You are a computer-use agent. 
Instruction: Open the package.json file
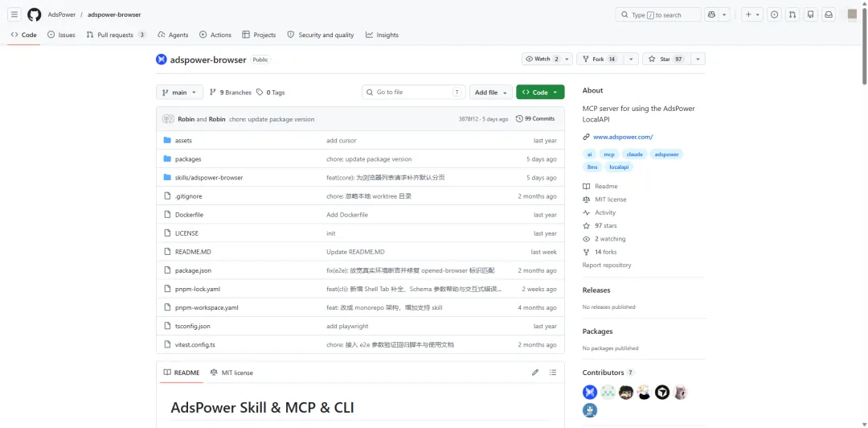(193, 270)
